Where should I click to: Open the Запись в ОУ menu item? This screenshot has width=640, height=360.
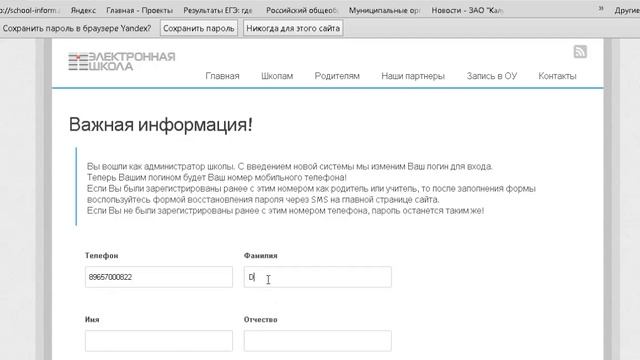tap(492, 76)
